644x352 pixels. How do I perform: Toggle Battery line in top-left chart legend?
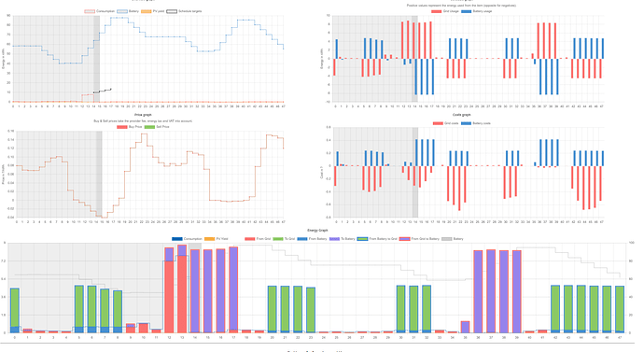pos(128,11)
